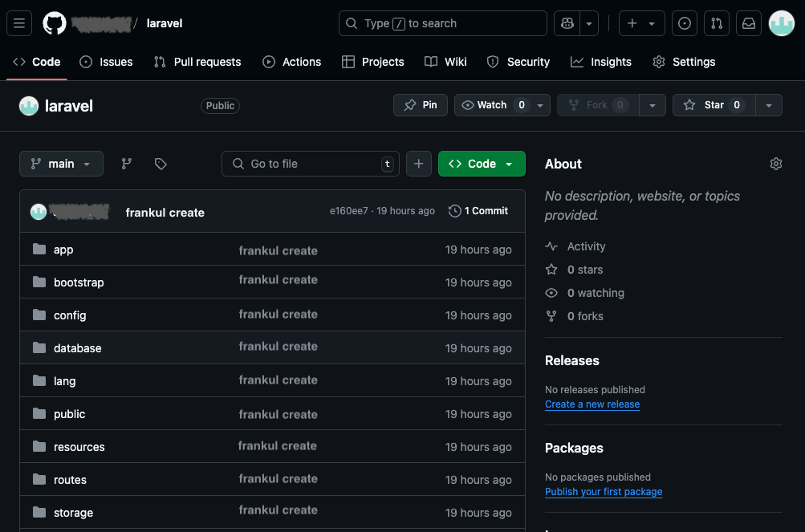Image resolution: width=805 pixels, height=532 pixels.
Task: Open the routes folder
Action: pyautogui.click(x=70, y=480)
